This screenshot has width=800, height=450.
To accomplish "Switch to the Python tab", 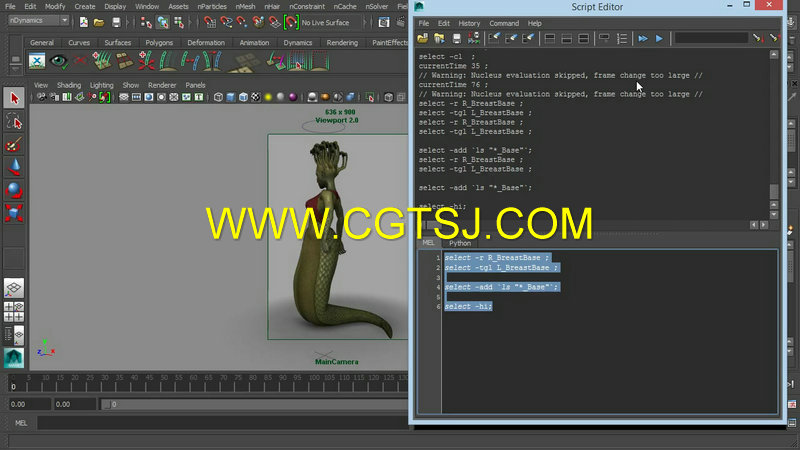I will tap(460, 243).
